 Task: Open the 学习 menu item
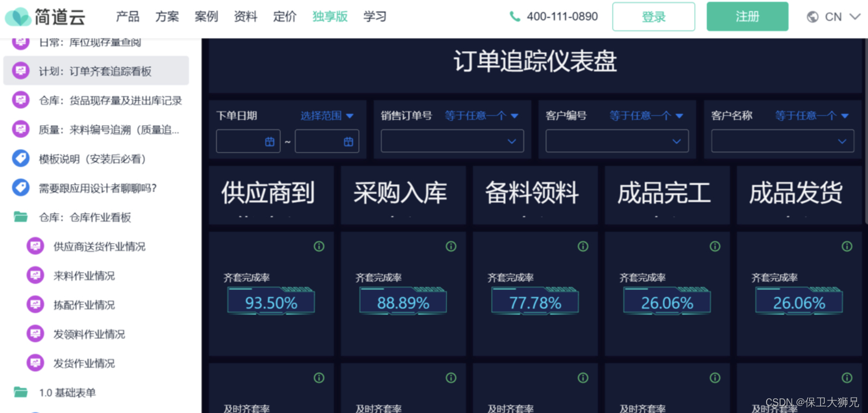click(x=375, y=16)
